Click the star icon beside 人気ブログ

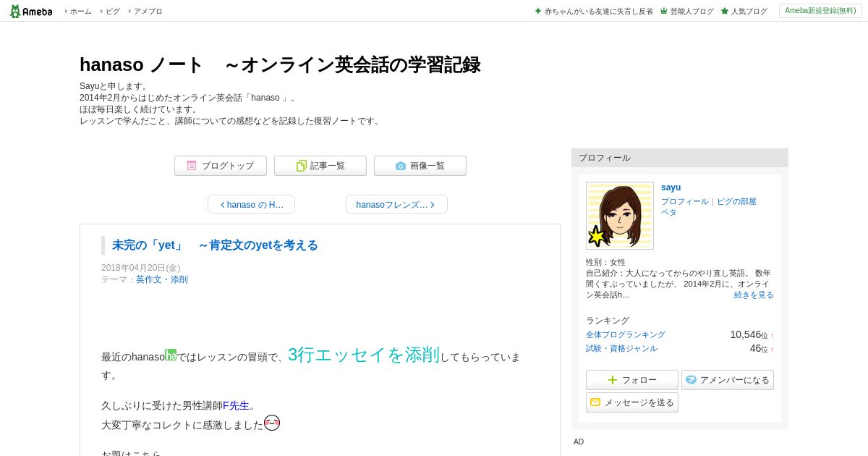725,12
